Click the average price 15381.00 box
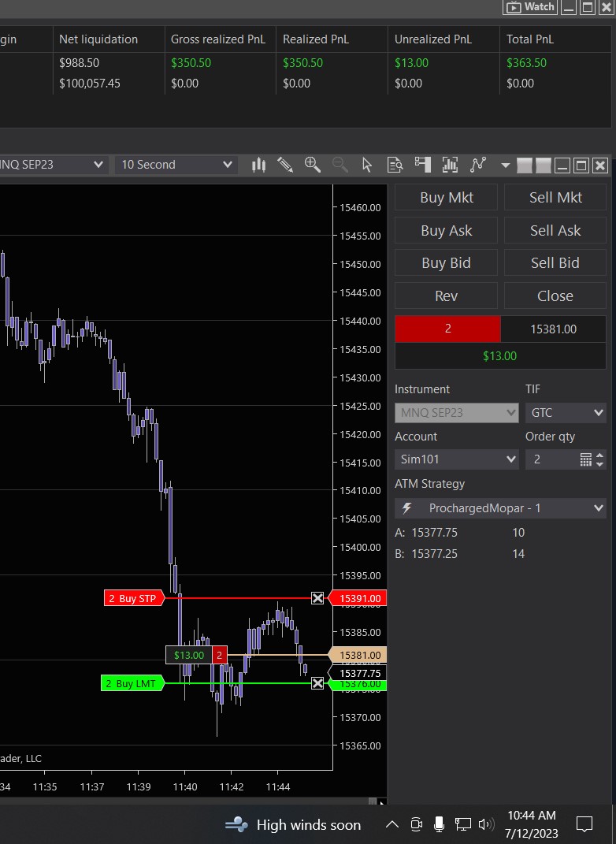The height and width of the screenshot is (844, 616). click(x=553, y=329)
